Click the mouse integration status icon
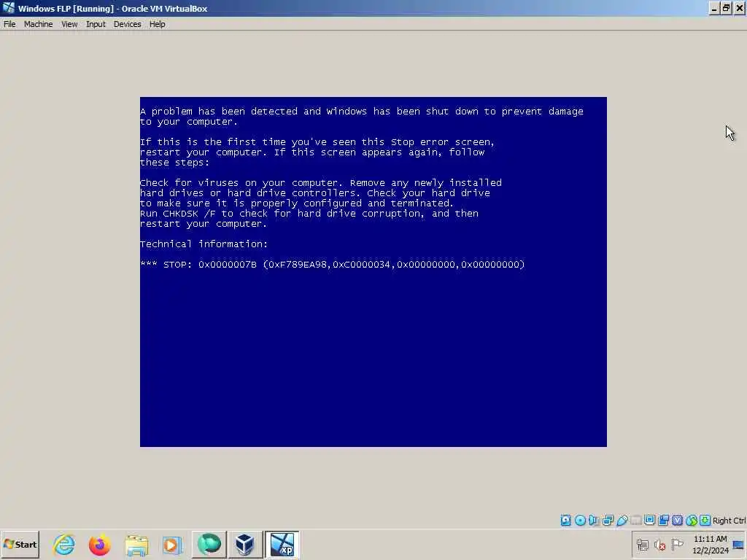The image size is (747, 560). coord(692,520)
